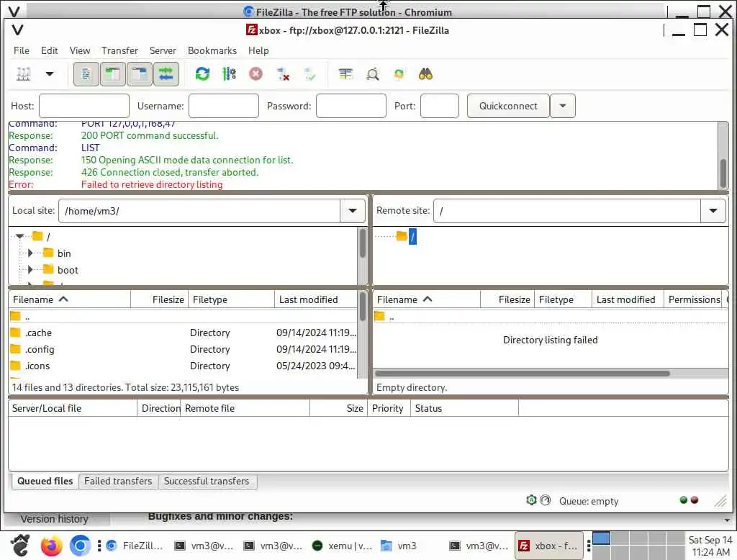Open the Help menu
Screen dimensions: 737x560
[x=258, y=50]
